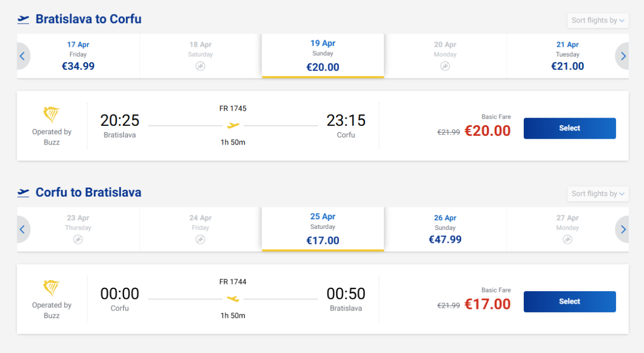Show later dates for Corfu to Bratislava

point(623,229)
